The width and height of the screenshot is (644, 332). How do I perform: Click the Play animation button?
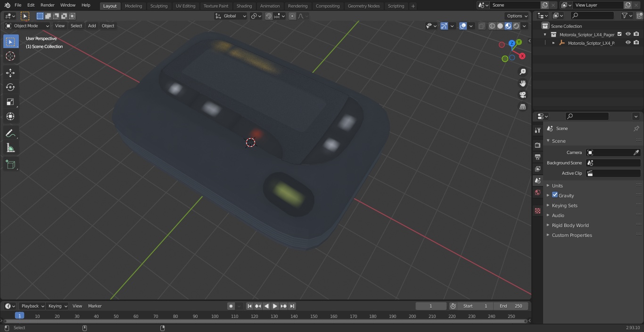[275, 306]
